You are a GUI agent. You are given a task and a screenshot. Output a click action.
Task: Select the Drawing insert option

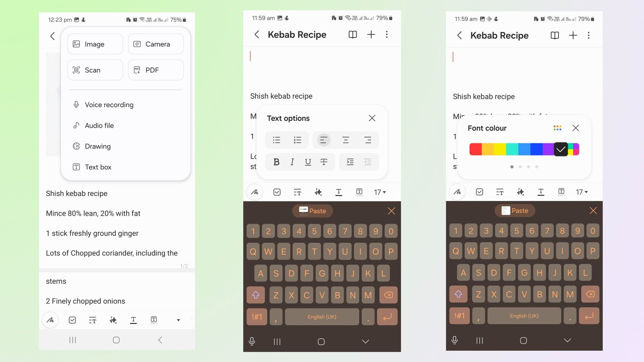[x=98, y=146]
